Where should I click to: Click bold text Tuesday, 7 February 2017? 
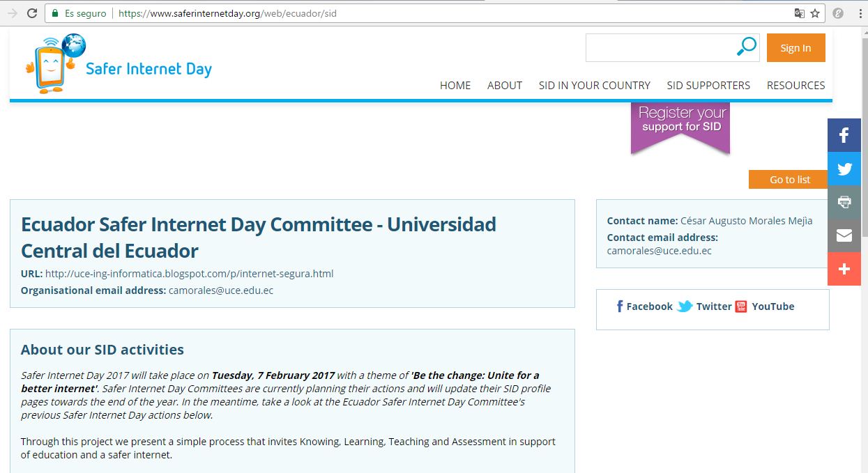tap(273, 375)
